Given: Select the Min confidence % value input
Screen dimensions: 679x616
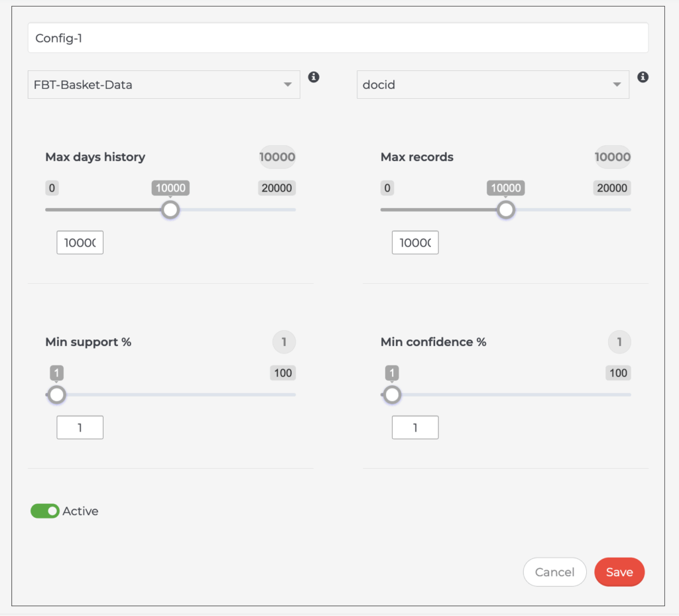Looking at the screenshot, I should [x=415, y=428].
